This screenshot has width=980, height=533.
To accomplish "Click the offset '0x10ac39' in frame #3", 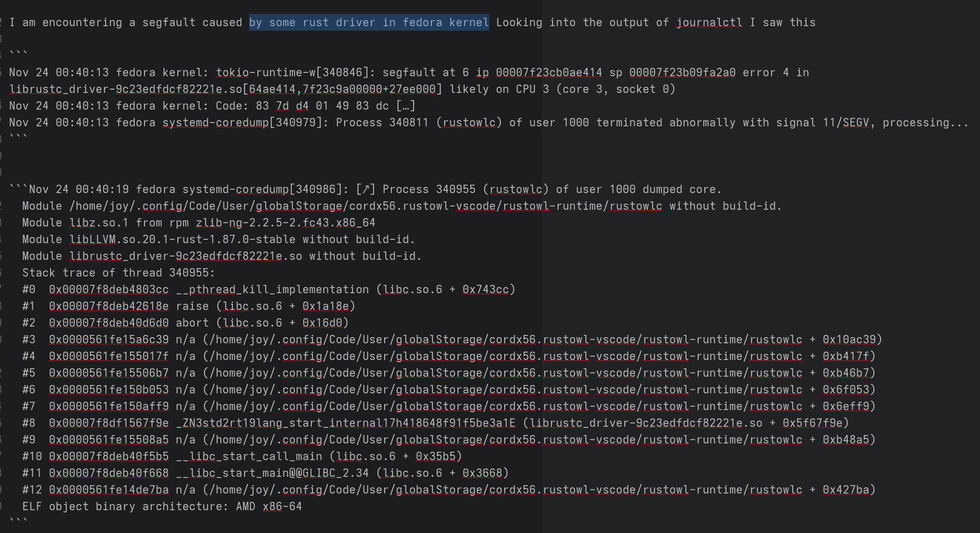I will coord(849,339).
